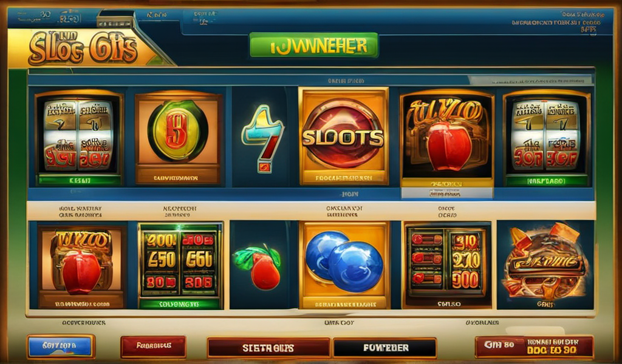Image resolution: width=622 pixels, height=364 pixels.
Task: Launch the golden treasure emblem game
Action: [545, 265]
